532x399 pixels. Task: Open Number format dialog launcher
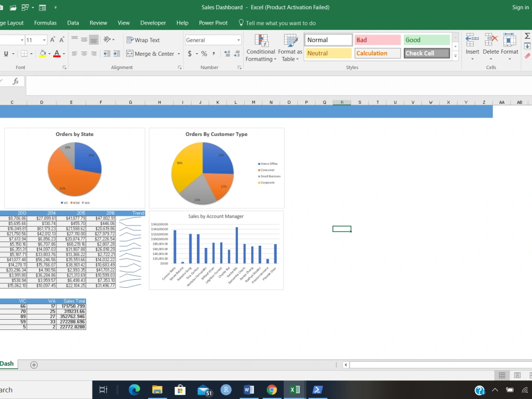(x=239, y=68)
